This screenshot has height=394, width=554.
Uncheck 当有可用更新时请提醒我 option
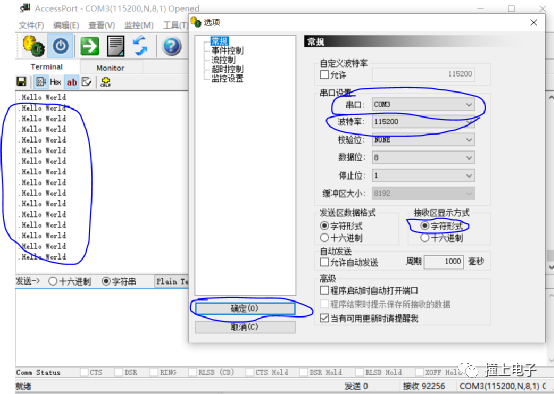tap(324, 318)
